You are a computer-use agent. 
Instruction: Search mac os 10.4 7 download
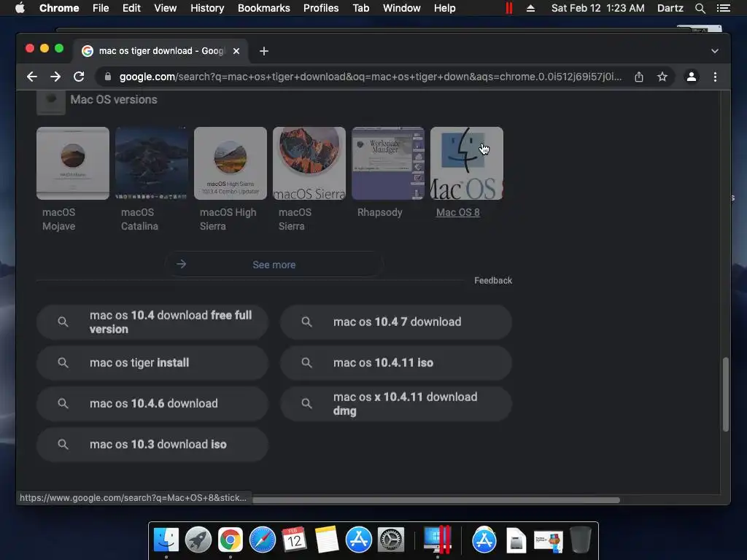pos(396,322)
